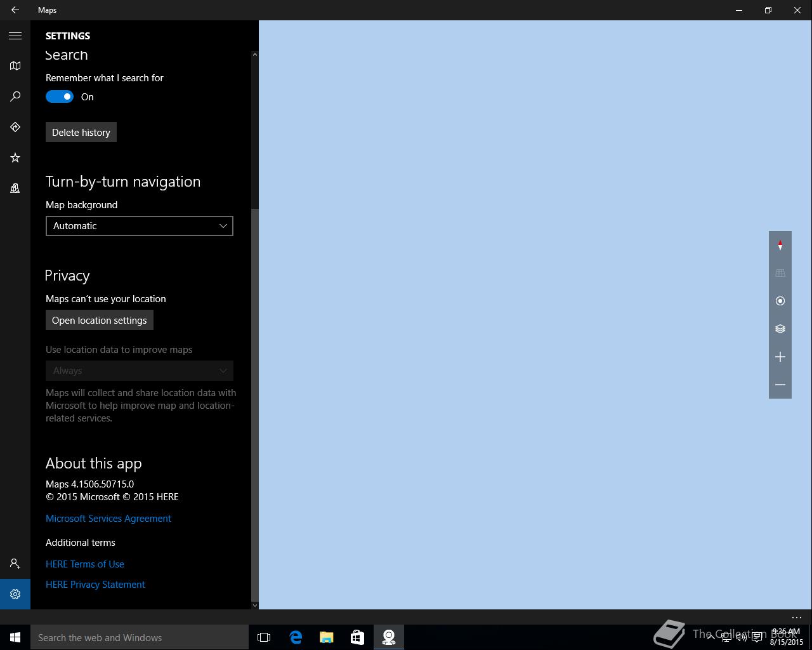
Task: Open the 3D Cities sidebar icon
Action: [15, 188]
